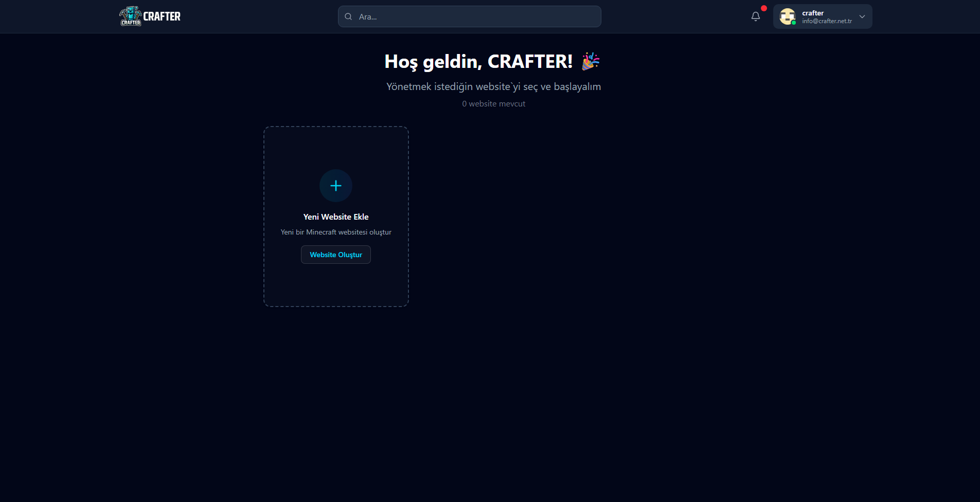Click the '0 website mevcut' text
980x502 pixels.
tap(494, 104)
